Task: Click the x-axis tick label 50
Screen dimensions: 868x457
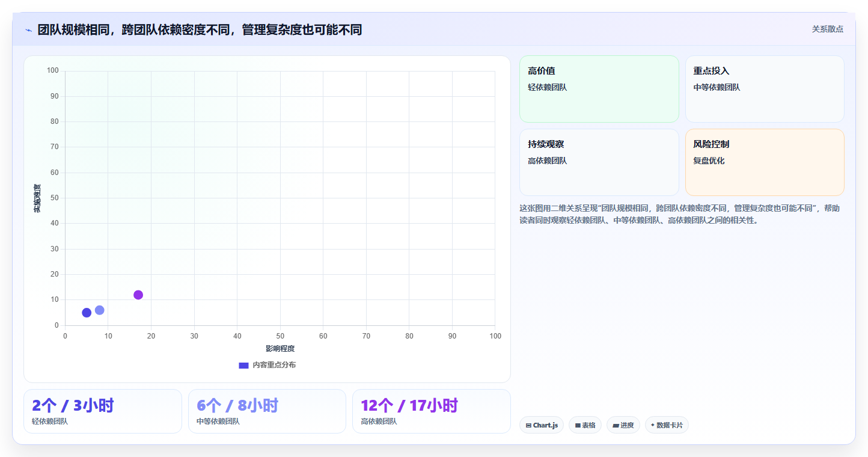Action: (280, 336)
